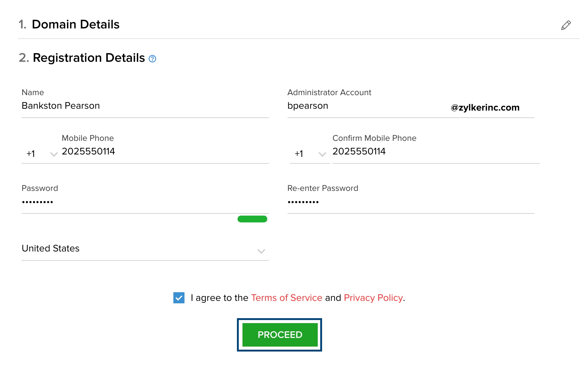588x375 pixels.
Task: Open the Terms of Service link
Action: point(287,298)
